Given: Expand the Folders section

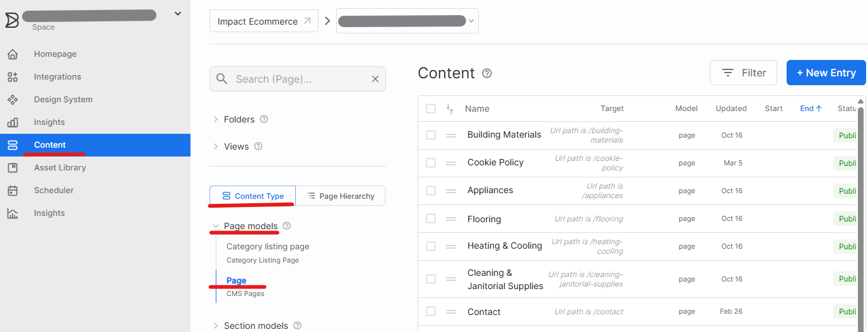Looking at the screenshot, I should coord(216,119).
